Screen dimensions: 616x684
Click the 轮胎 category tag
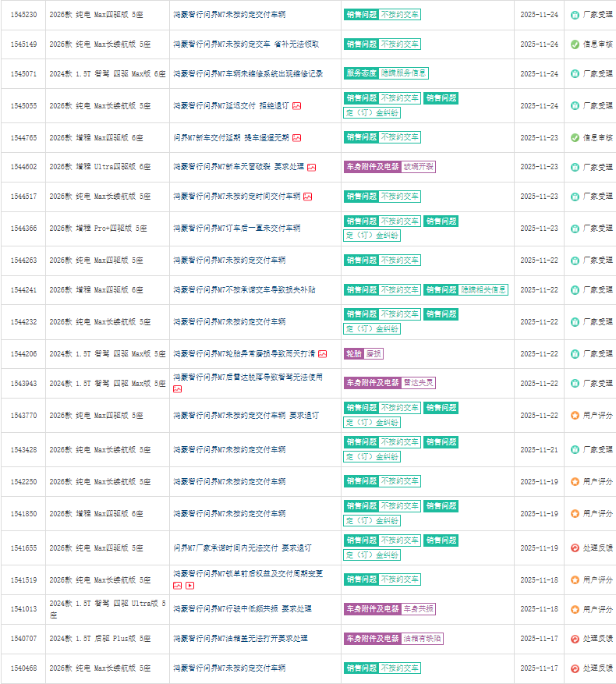[x=353, y=354]
